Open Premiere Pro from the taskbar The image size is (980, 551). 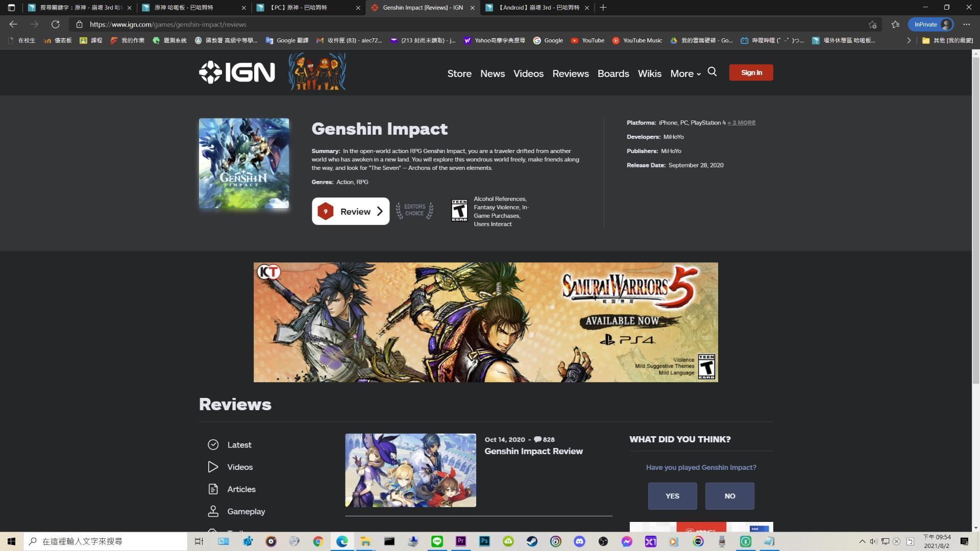[460, 541]
